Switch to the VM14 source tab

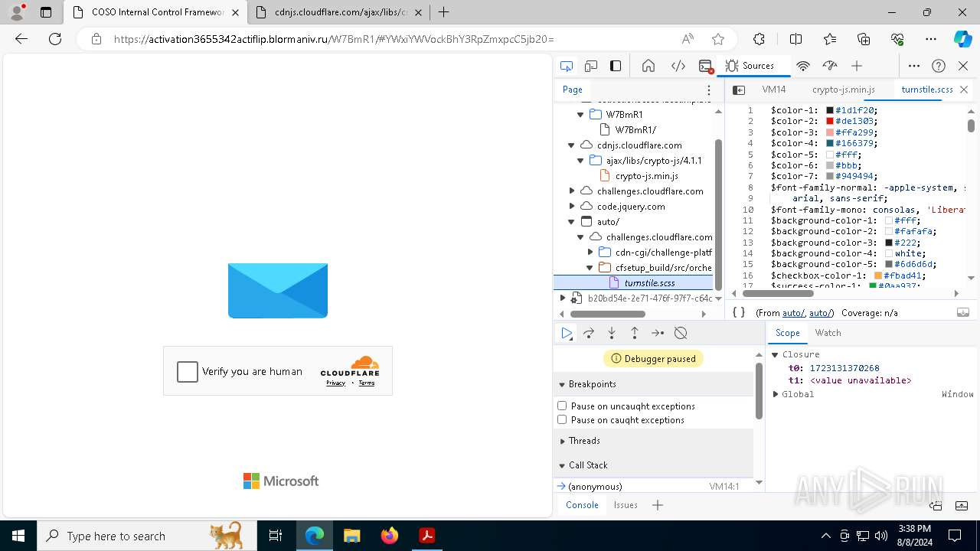click(773, 90)
